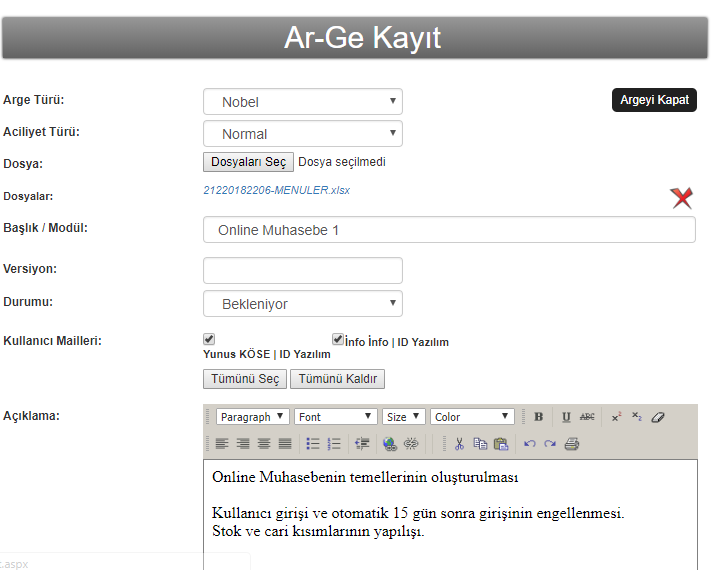
Task: Click 'Yunus KÖSE | ID Yazılım' label
Action: click(x=267, y=354)
